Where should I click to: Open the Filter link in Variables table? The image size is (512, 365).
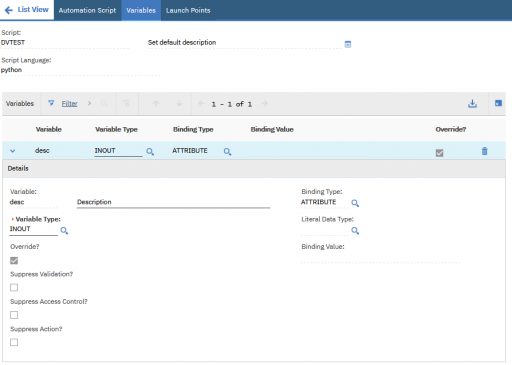pos(69,104)
